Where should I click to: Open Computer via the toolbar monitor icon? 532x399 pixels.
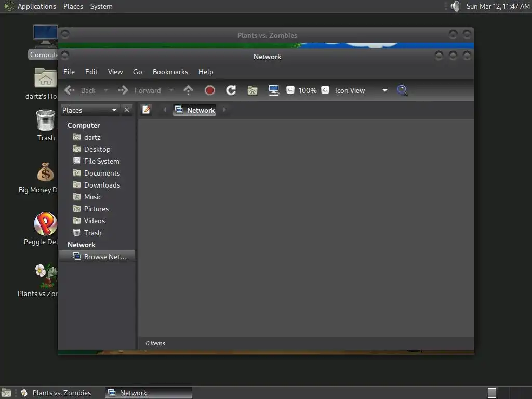tap(274, 90)
